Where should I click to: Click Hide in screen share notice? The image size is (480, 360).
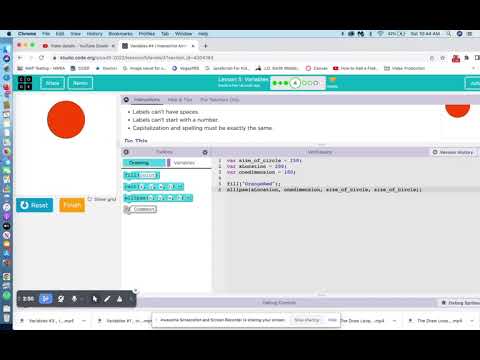332,320
